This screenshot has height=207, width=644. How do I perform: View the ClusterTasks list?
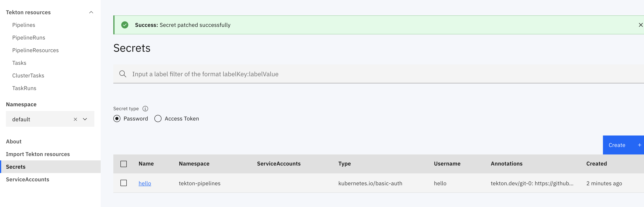28,75
